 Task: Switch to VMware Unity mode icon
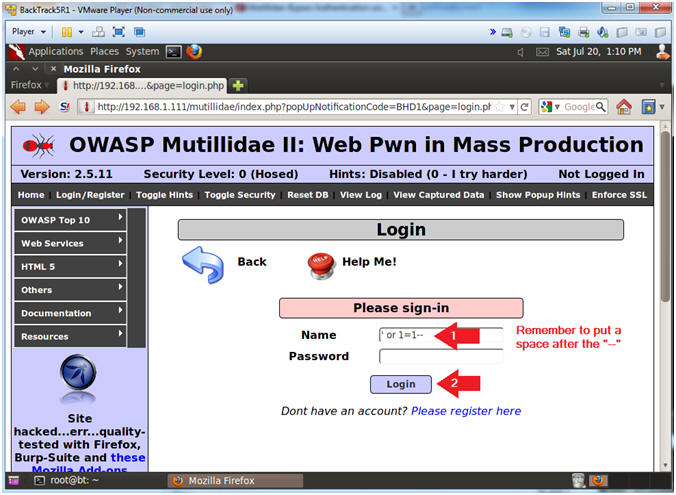(x=139, y=32)
